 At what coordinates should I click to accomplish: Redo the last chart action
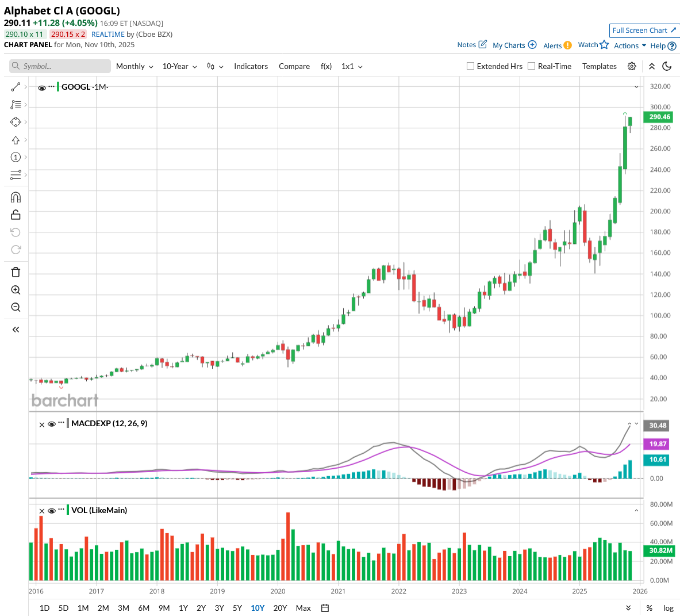click(16, 250)
